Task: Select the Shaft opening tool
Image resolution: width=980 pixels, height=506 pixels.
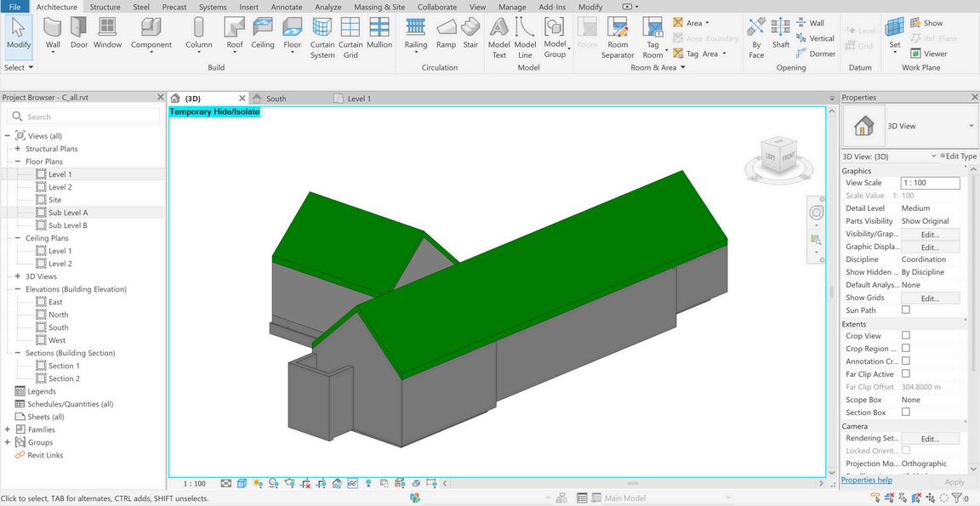Action: click(781, 34)
